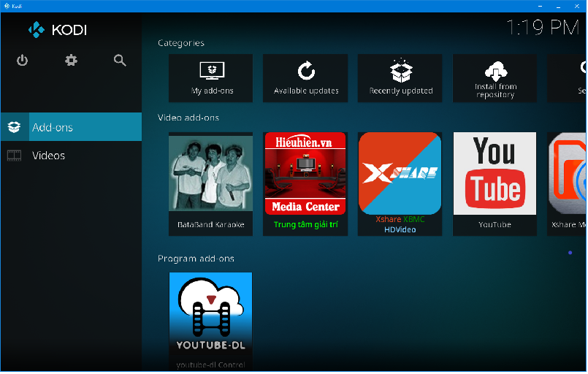Select the Install from repository tile
Screen dimensions: 588x374
[x=495, y=77]
